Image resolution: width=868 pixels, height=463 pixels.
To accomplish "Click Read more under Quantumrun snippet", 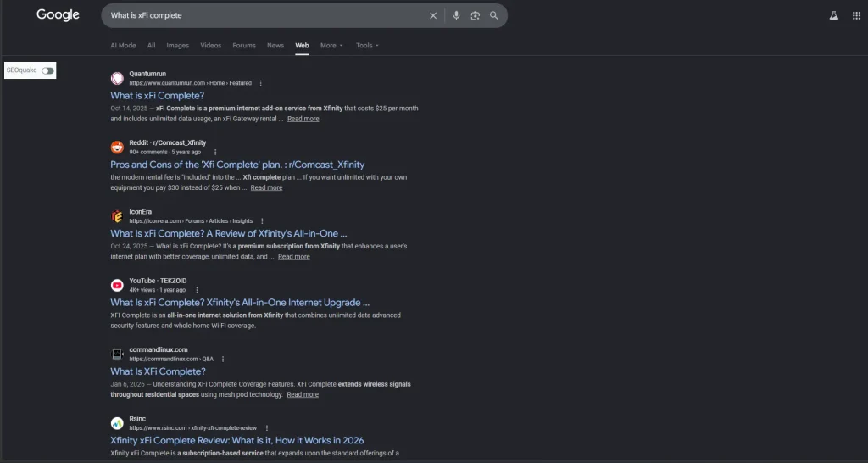I will coord(303,119).
